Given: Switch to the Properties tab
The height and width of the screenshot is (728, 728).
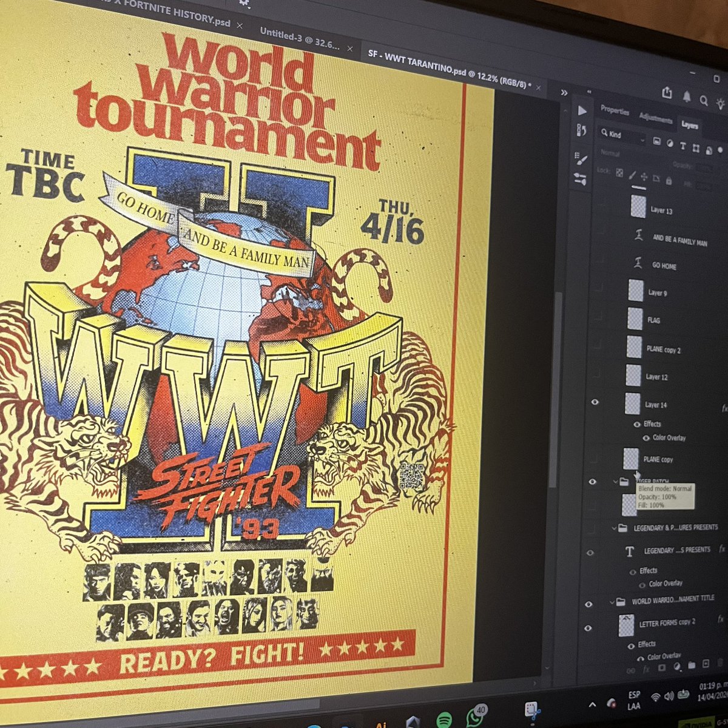Looking at the screenshot, I should (615, 111).
